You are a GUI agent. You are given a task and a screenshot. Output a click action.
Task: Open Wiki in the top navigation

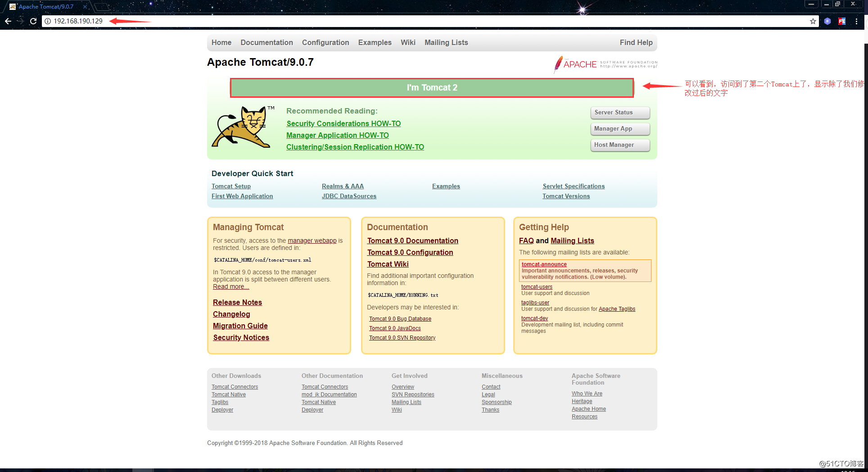click(x=408, y=42)
